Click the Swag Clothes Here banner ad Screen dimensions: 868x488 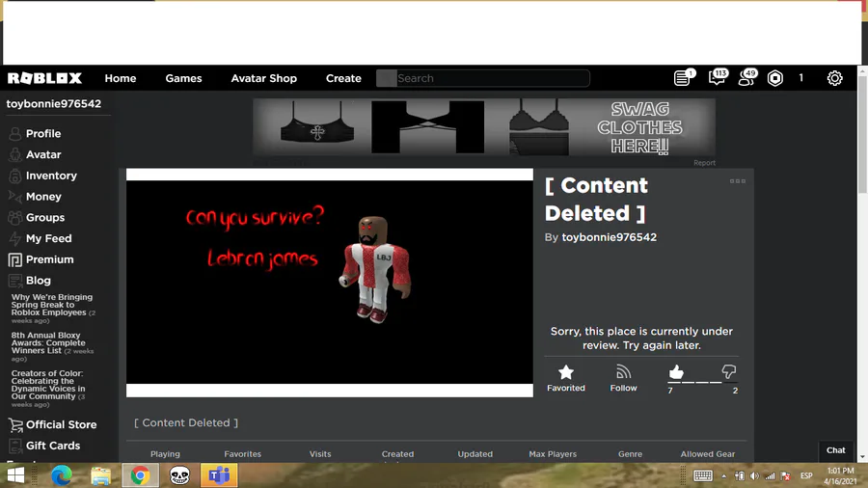point(484,127)
